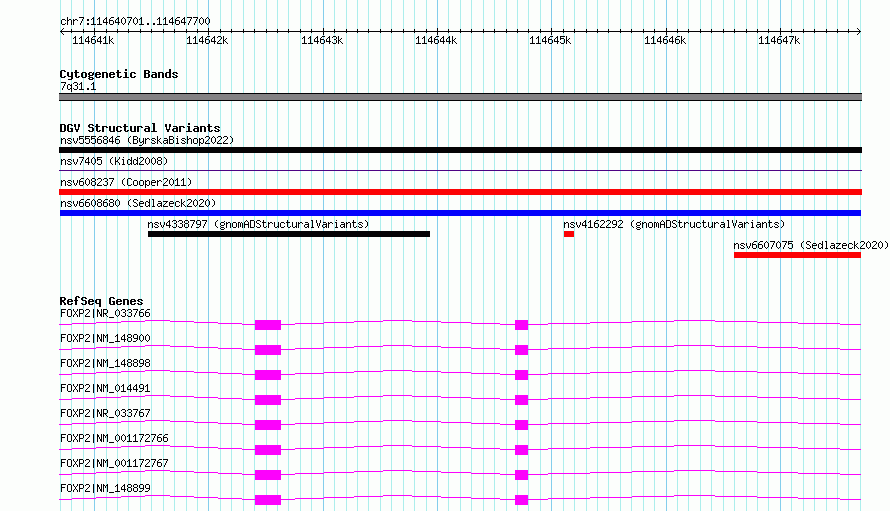
Task: Open the nsv4162292 gnomAD variant label
Action: pyautogui.click(x=674, y=224)
